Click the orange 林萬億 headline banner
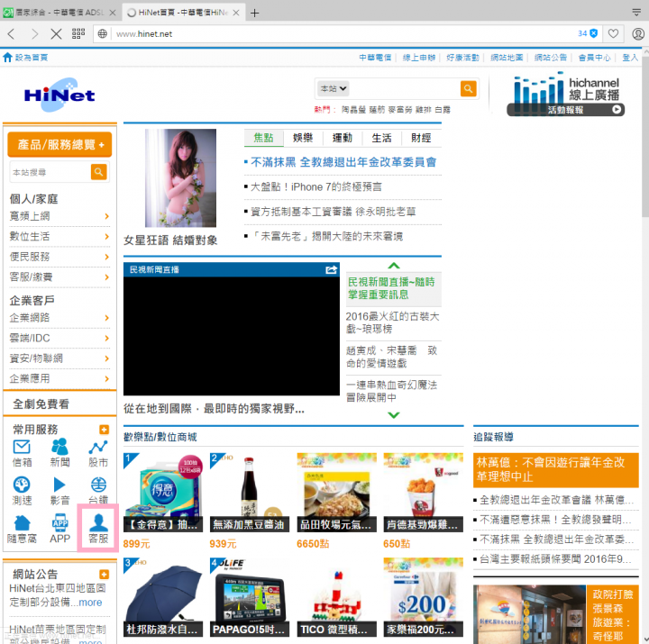649x644 pixels. pyautogui.click(x=555, y=469)
